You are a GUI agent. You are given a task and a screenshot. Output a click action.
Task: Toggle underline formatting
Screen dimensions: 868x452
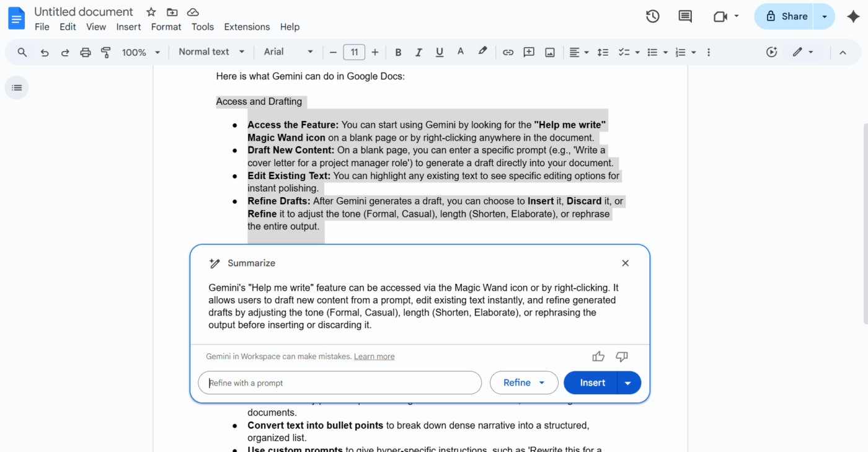pyautogui.click(x=440, y=52)
